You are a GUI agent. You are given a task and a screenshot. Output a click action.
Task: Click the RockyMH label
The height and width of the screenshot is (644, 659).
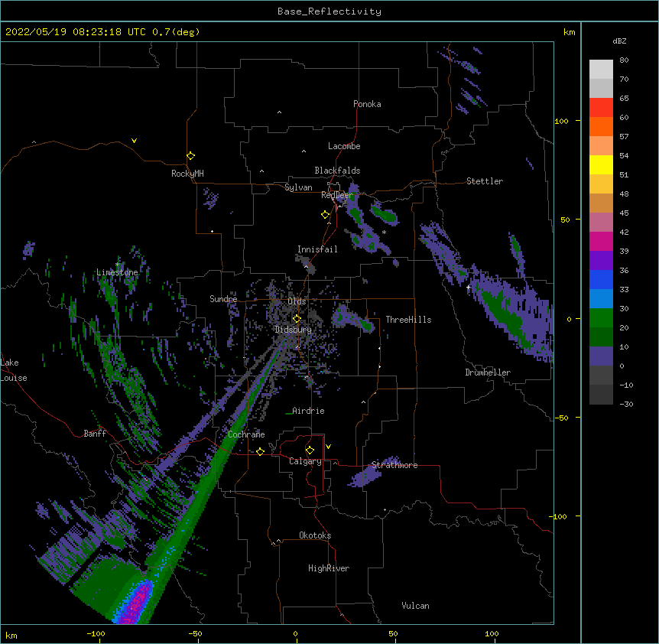(187, 174)
